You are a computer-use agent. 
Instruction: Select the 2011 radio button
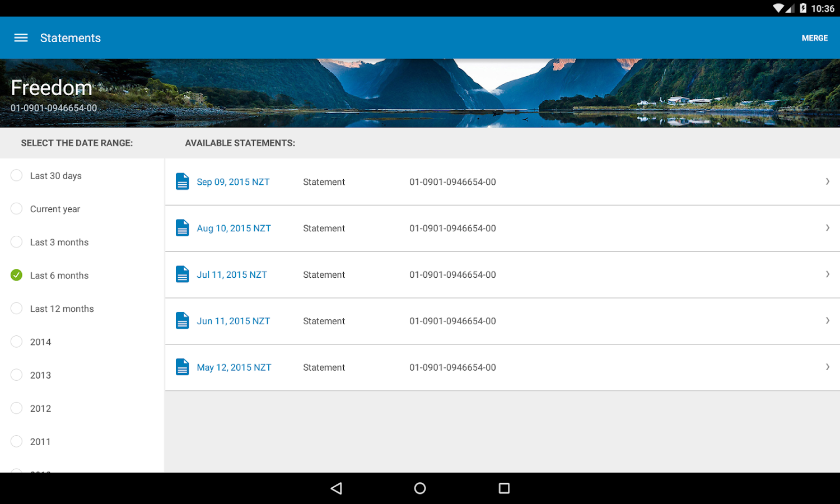(17, 441)
